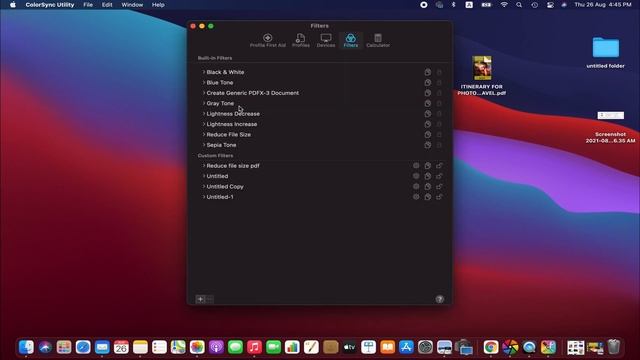Launch Google Chrome from the Dock

pos(491,347)
